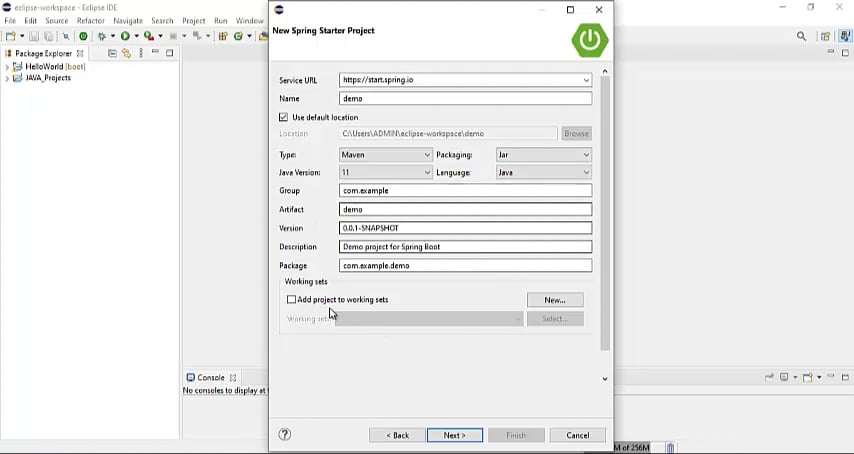The image size is (854, 454).
Task: Click the Run Coverage icon with red mark
Action: (149, 36)
